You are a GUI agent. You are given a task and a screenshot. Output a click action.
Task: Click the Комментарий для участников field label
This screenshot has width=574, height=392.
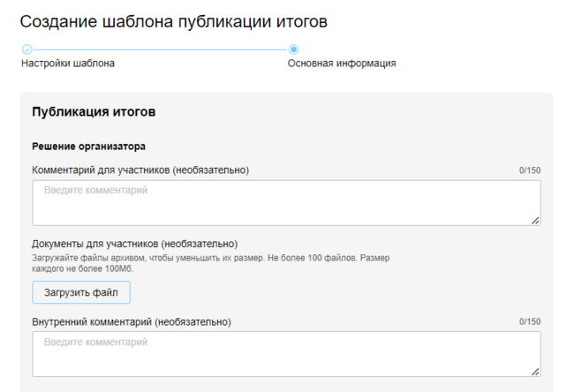(140, 170)
